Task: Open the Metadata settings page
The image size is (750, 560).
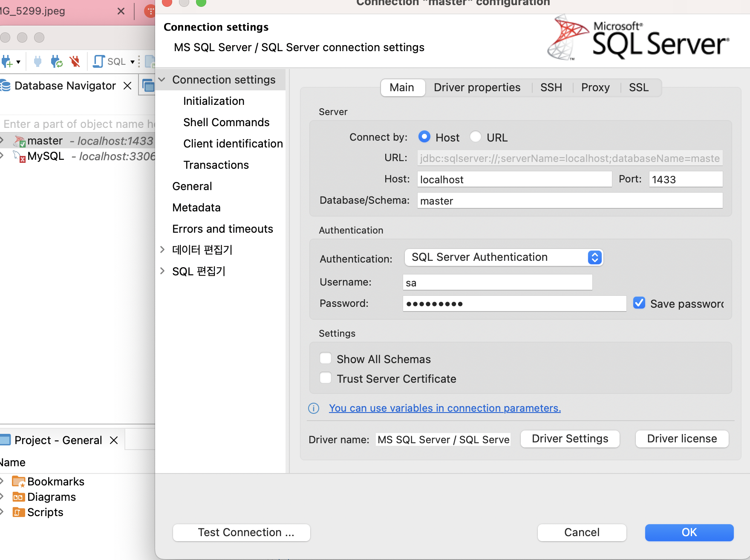Action: [x=196, y=208]
